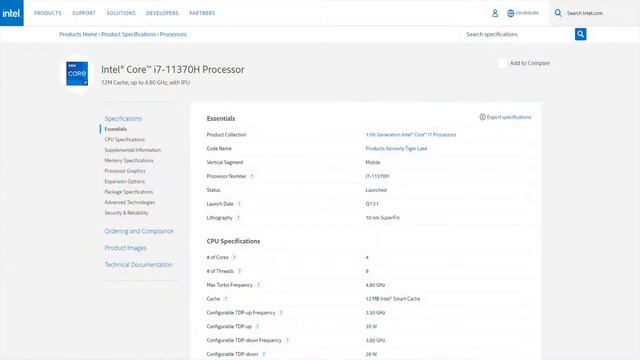Click the USA English language text
Screen dimensions: 640x360
tap(527, 13)
